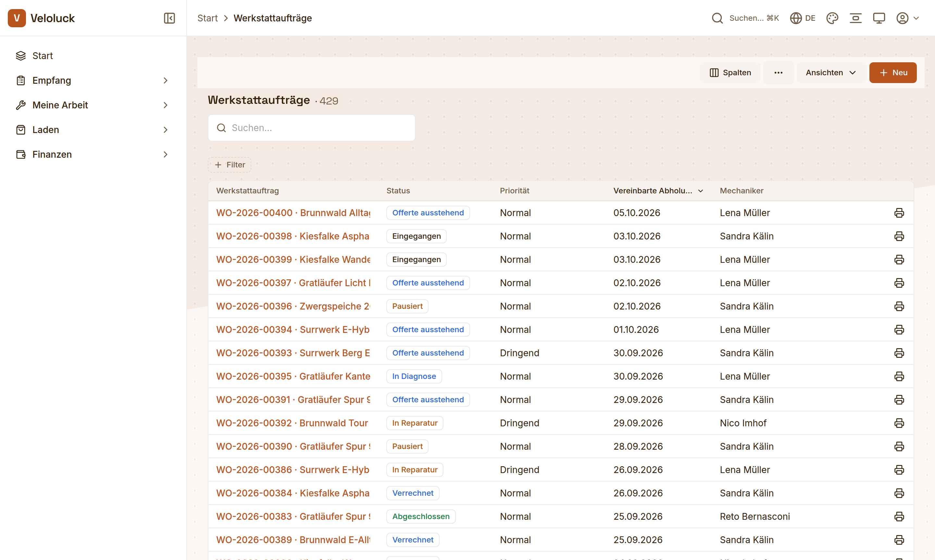Screen dimensions: 935x560
Task: Print order WO-2026-00383
Action: (x=899, y=517)
